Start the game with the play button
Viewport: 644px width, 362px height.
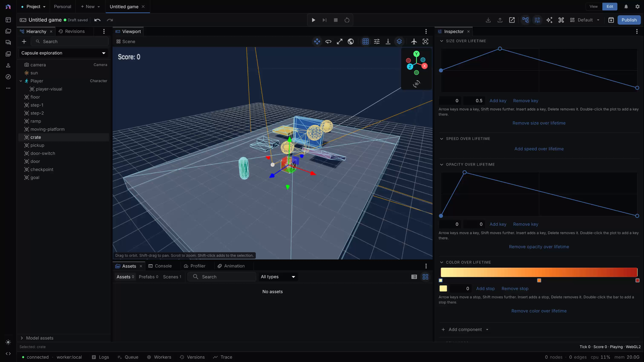[x=313, y=20]
